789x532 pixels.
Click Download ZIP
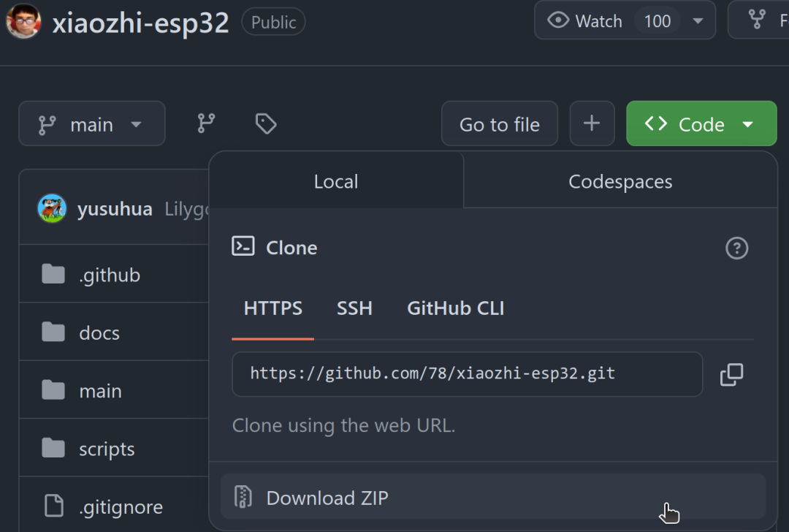(x=493, y=497)
